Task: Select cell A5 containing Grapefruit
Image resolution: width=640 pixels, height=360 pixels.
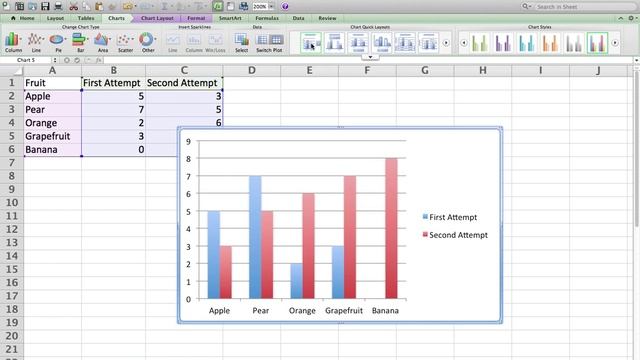Action: pyautogui.click(x=53, y=136)
